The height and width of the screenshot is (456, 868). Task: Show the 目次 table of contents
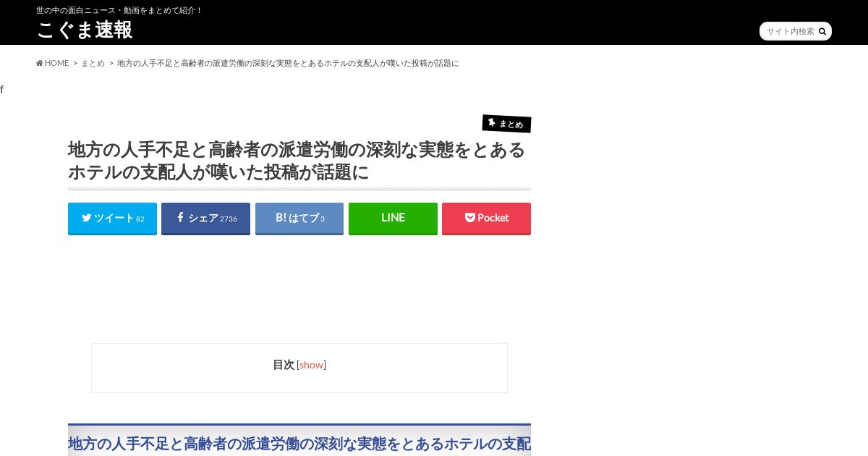pyautogui.click(x=312, y=365)
